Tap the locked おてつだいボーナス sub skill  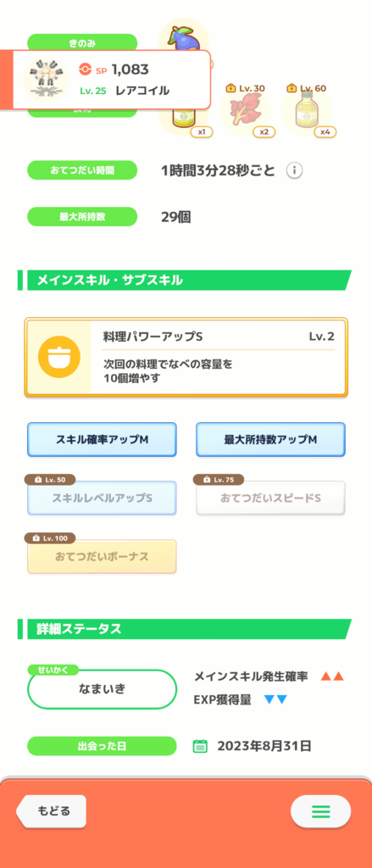pos(102,556)
